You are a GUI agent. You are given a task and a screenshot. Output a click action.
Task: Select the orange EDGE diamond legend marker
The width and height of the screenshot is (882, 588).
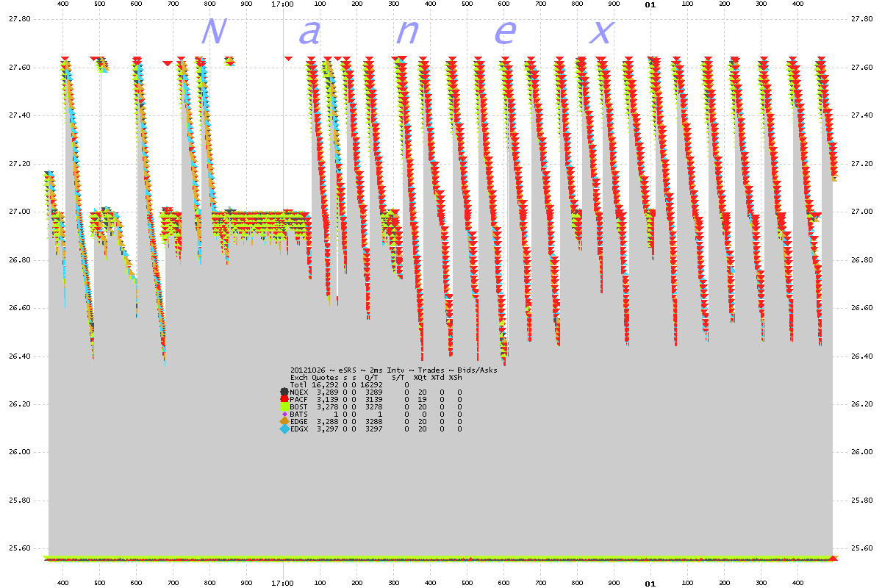point(284,421)
